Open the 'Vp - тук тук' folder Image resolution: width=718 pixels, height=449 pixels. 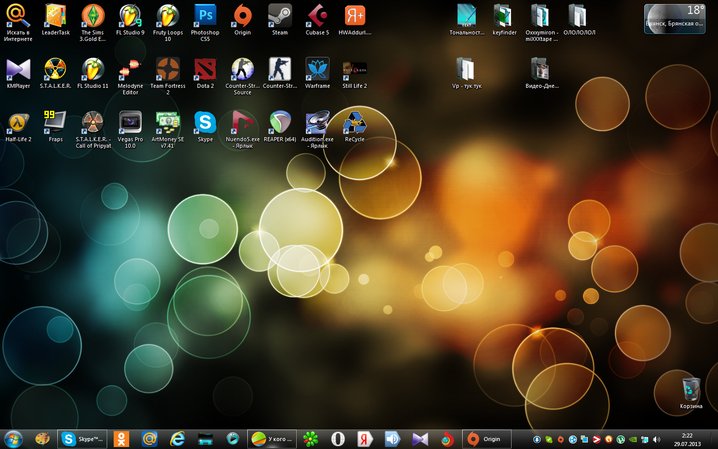coord(467,73)
